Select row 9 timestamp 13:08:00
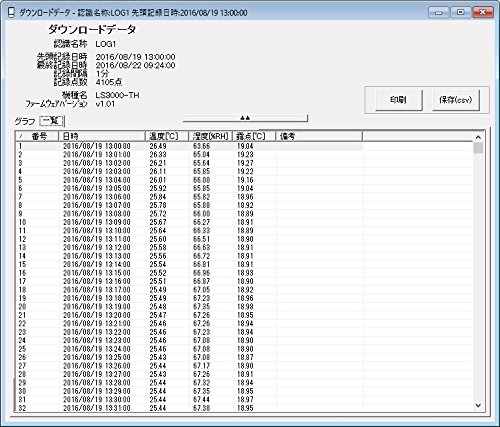The width and height of the screenshot is (500, 427). pyautogui.click(x=97, y=214)
